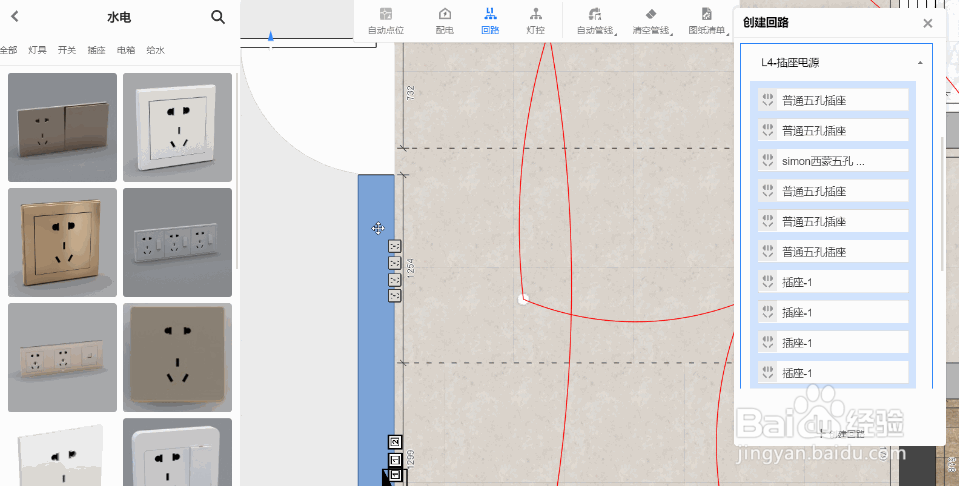Select the first 普通五孔插座 row

[833, 100]
